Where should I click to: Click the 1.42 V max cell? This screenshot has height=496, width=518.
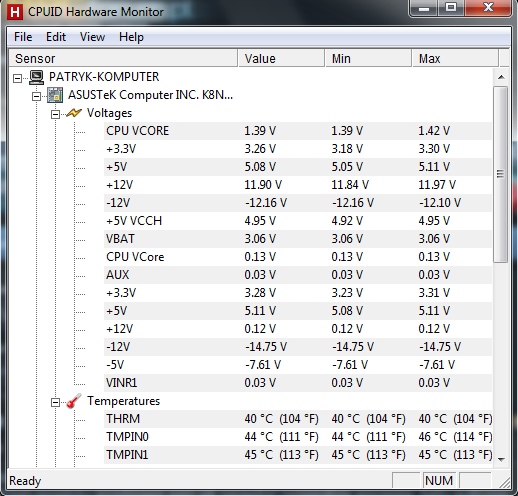coord(434,131)
